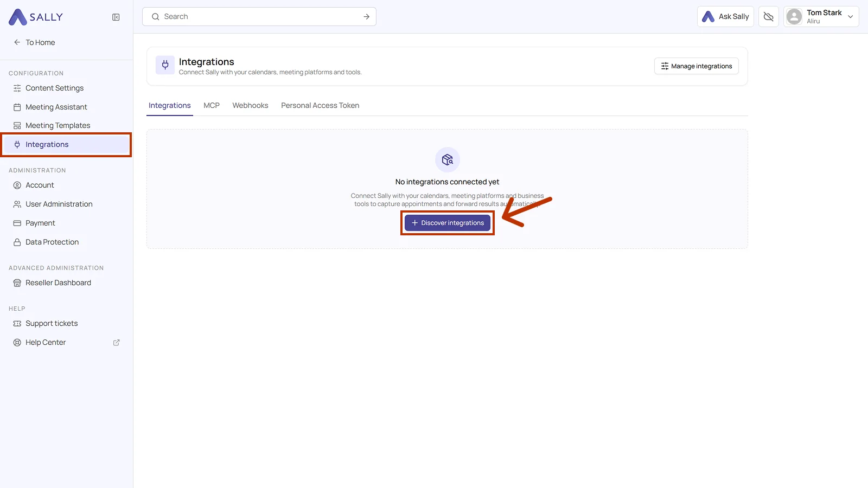
Task: Open User Administration page
Action: pos(66,204)
